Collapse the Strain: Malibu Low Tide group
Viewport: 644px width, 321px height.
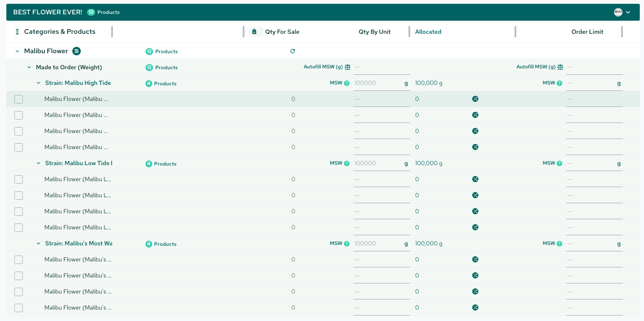tap(38, 163)
